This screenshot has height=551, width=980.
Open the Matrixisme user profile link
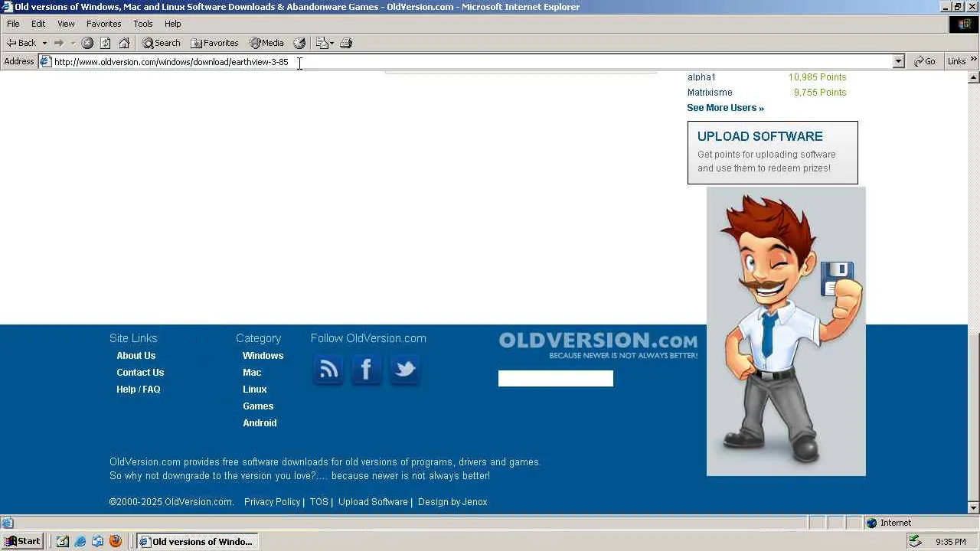point(710,93)
